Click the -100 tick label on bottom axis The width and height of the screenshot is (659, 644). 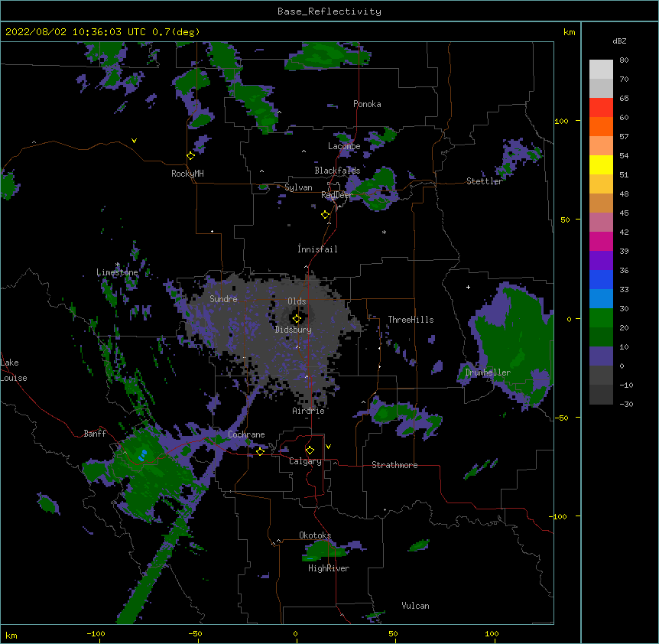coord(96,633)
